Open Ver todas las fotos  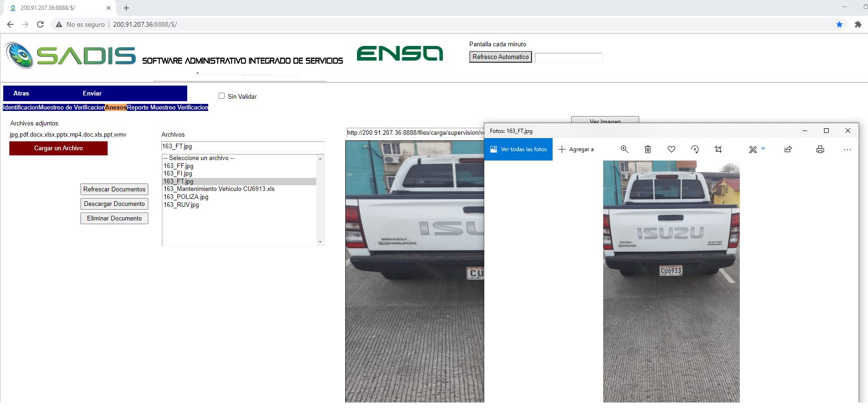518,149
